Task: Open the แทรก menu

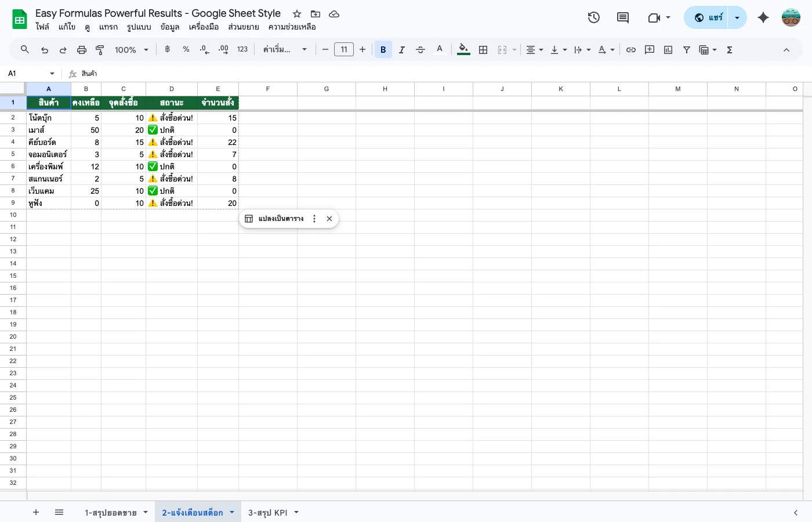Action: pos(108,27)
